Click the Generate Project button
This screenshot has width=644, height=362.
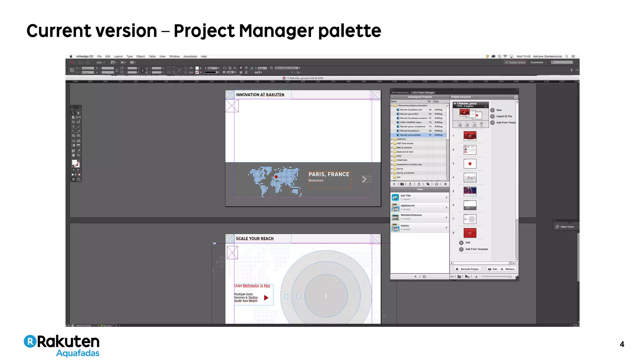coord(468,269)
